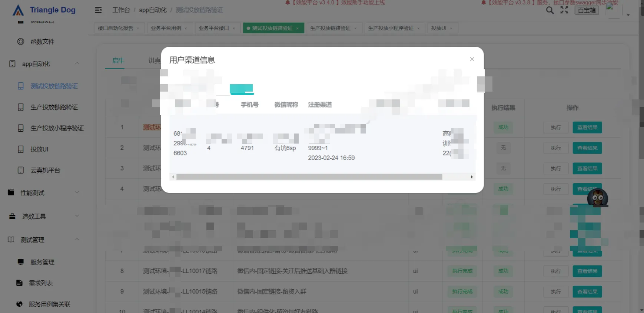
Task: Click the teal button in dialog
Action: [242, 89]
